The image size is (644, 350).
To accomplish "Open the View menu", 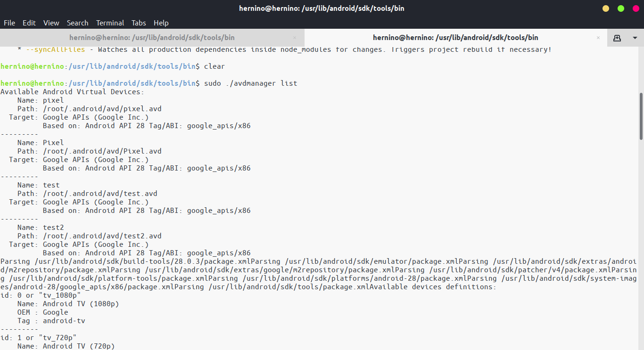I will [51, 23].
